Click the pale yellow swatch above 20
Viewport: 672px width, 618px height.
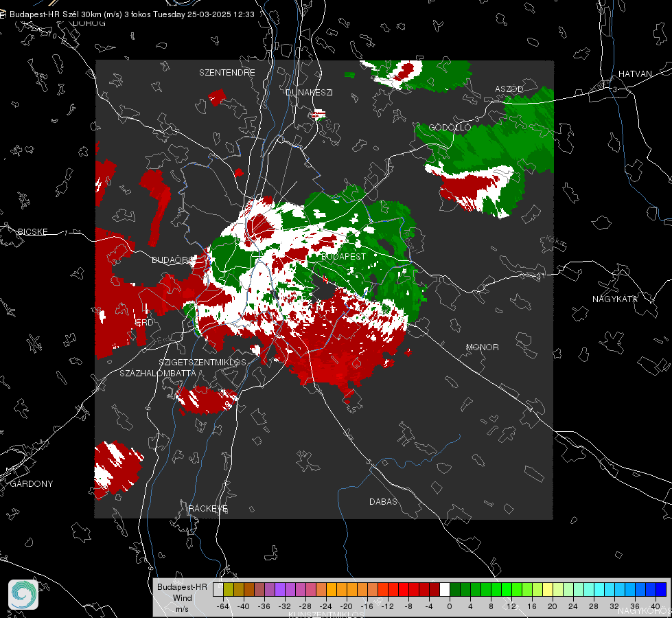(x=547, y=589)
